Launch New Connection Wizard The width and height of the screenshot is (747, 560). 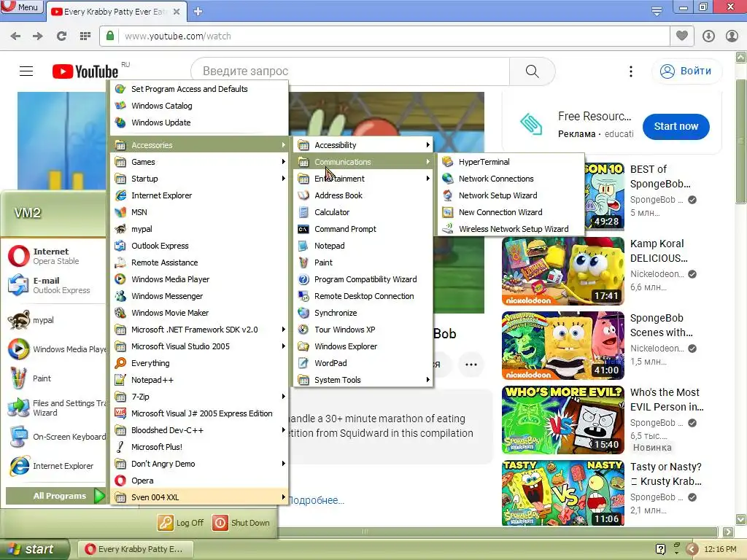pos(510,212)
